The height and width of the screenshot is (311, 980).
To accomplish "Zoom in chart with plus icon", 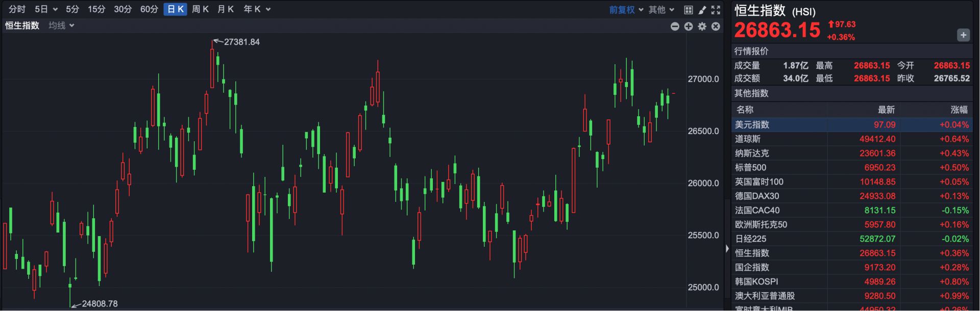I will tap(689, 27).
